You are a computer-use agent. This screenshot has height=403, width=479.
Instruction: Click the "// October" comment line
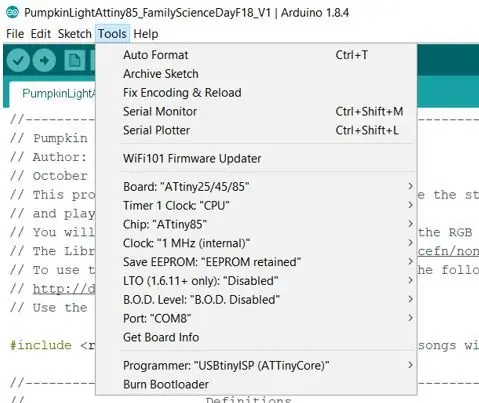tap(48, 176)
